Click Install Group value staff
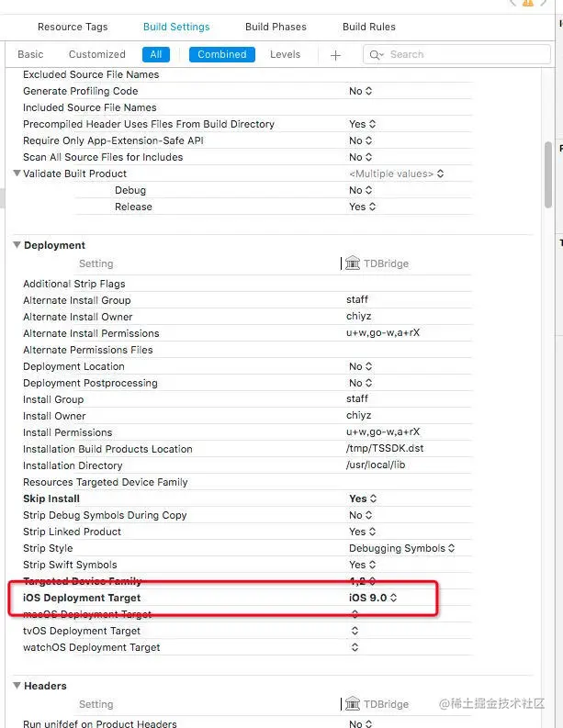Image resolution: width=563 pixels, height=728 pixels. (357, 398)
